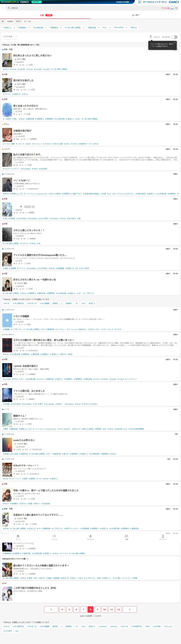
Task: Open the novel さのじん推しになっちゃえ！！
Action: [29, 230]
